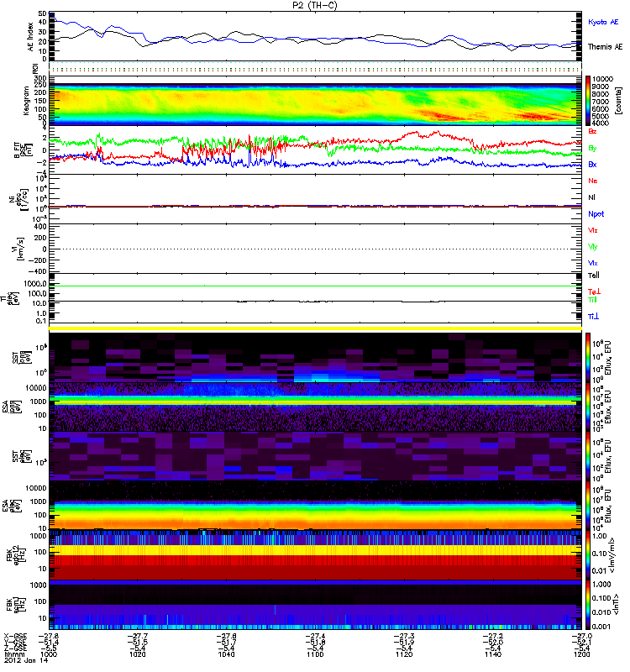Click the plot title 'P2 (TH-C)'

coord(315,5)
